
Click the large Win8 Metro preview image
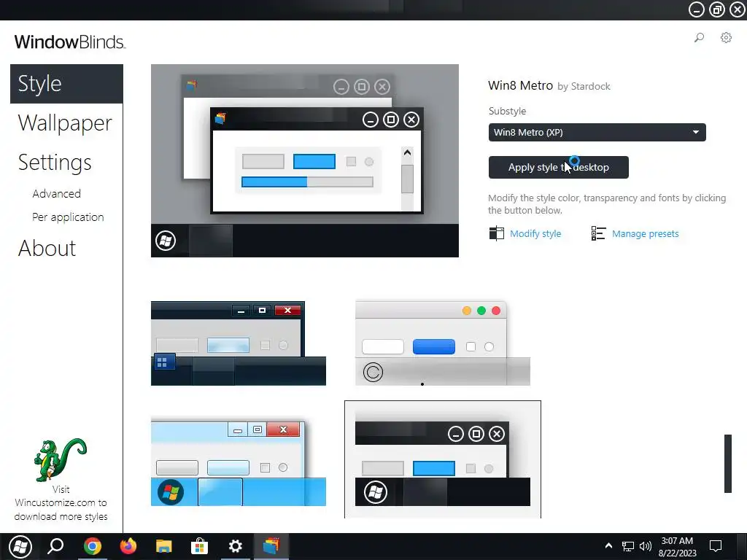305,161
